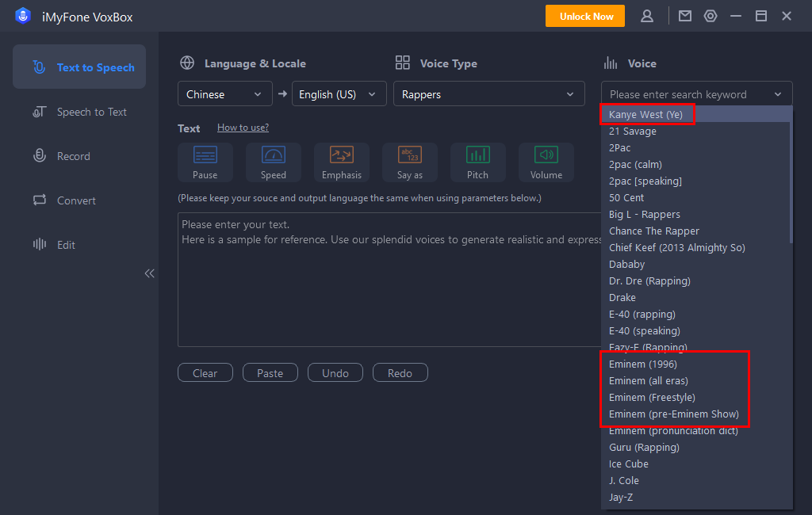Choose Dababy voice

coord(696,264)
